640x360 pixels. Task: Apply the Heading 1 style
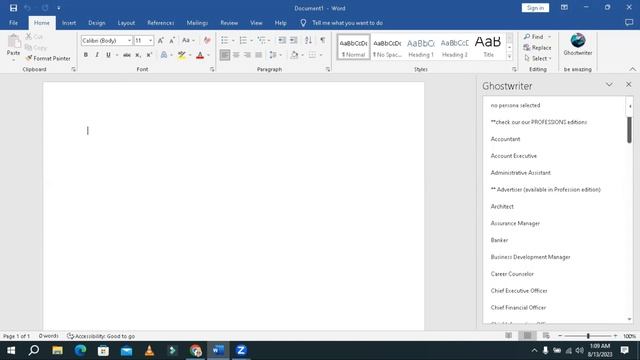421,47
